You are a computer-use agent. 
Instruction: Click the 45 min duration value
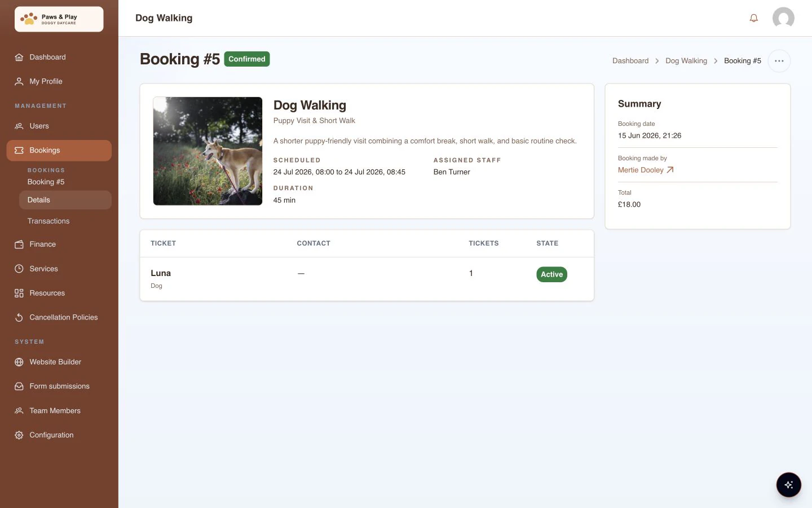click(x=284, y=200)
